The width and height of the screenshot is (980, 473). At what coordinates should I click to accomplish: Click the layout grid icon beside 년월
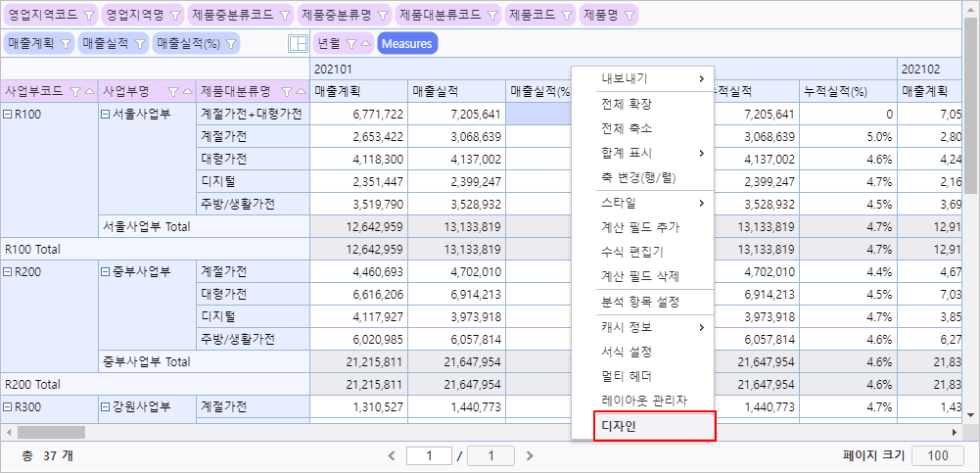click(298, 44)
